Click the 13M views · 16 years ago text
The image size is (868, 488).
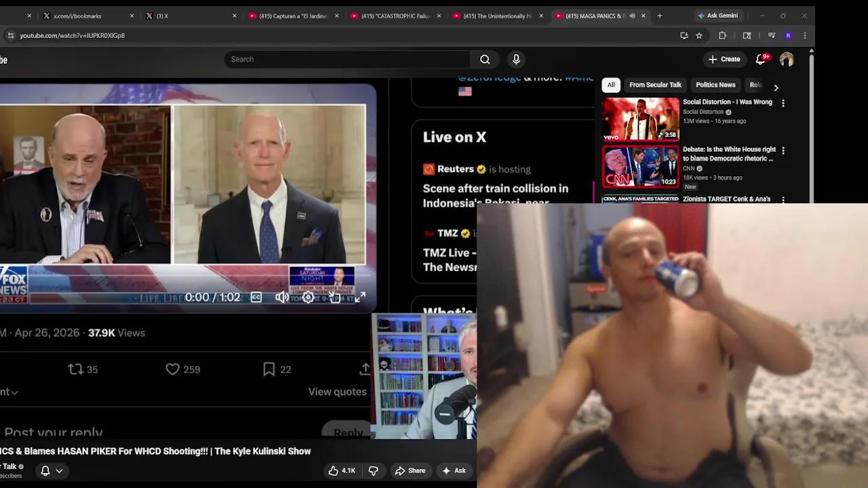[x=714, y=121]
